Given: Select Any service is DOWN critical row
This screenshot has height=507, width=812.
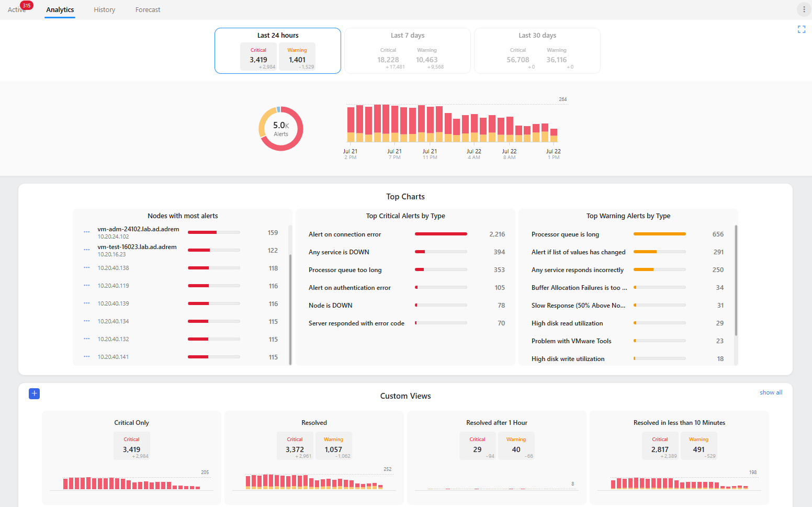Looking at the screenshot, I should click(405, 252).
